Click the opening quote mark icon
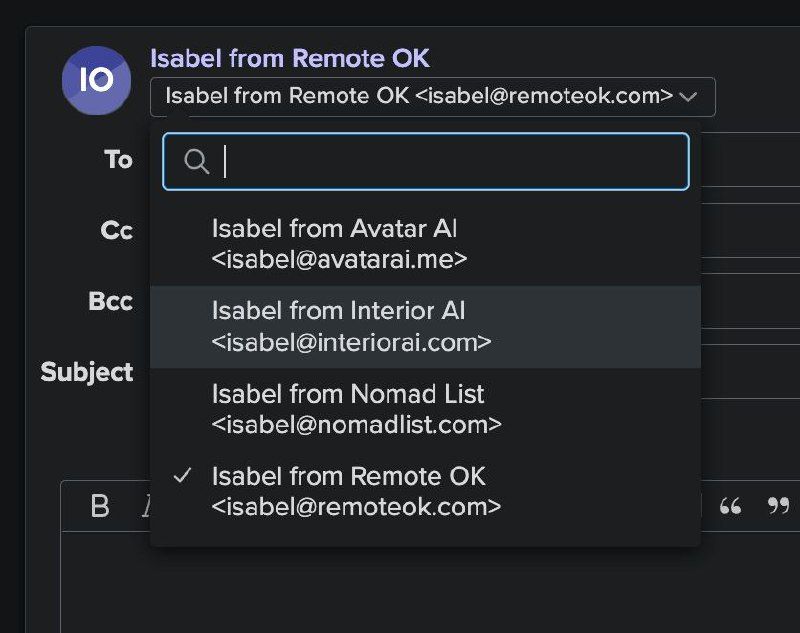Viewport: 800px width, 633px height. [730, 507]
